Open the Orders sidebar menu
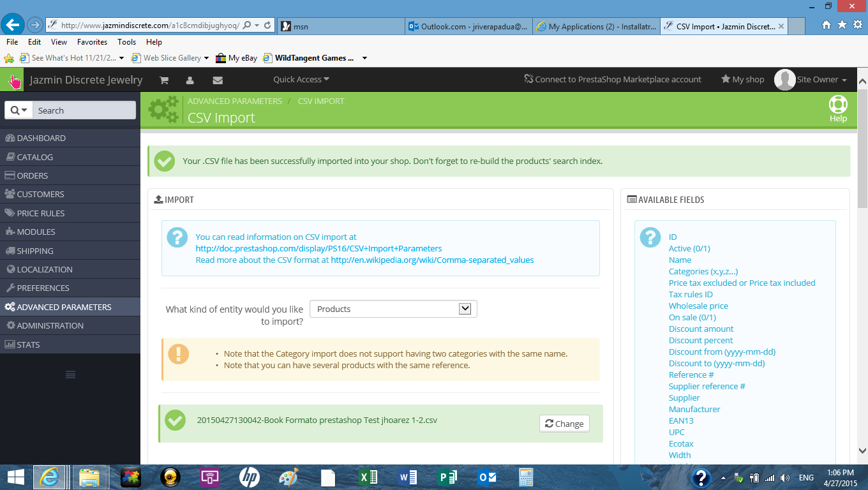Viewport: 868px width, 490px height. [x=70, y=175]
